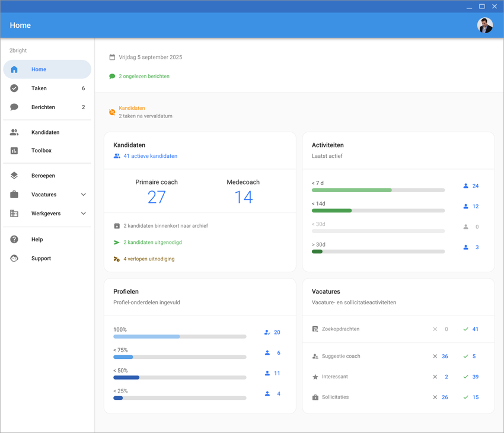
Task: Open Kandidaten in the sidebar
Action: pyautogui.click(x=45, y=132)
